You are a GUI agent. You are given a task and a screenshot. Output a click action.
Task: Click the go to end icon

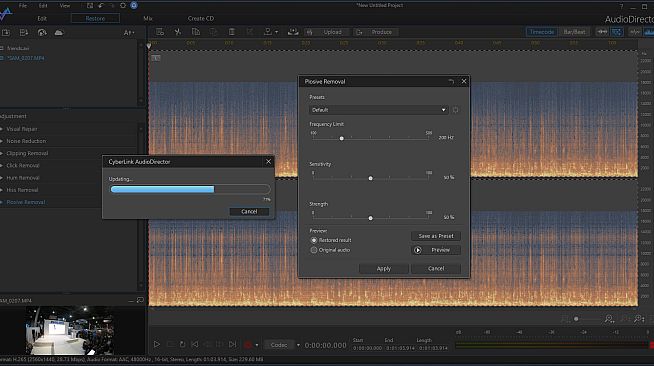232,344
